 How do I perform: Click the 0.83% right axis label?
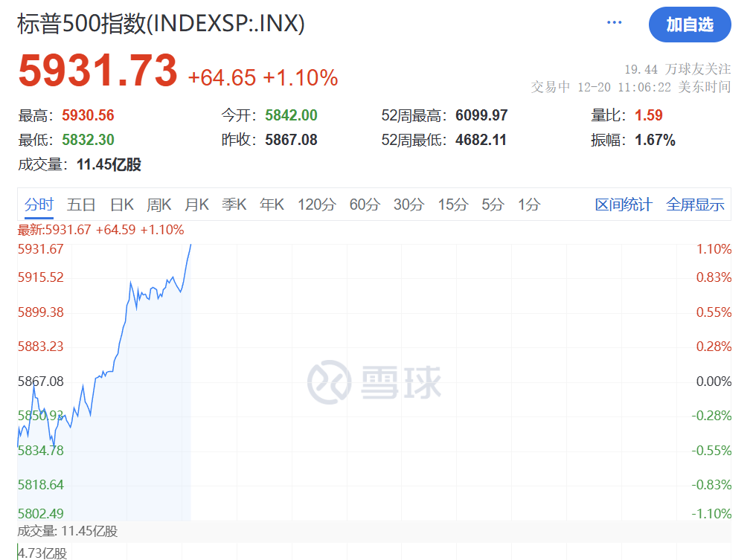(x=714, y=277)
